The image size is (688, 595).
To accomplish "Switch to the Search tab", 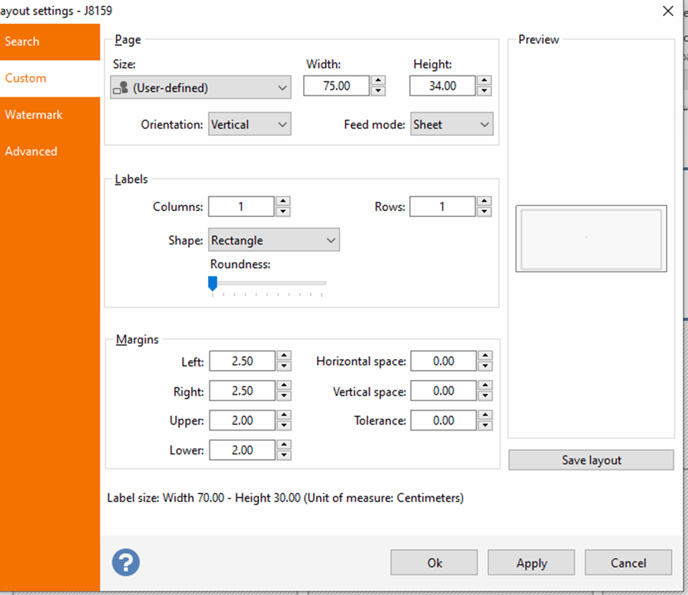I will point(22,41).
